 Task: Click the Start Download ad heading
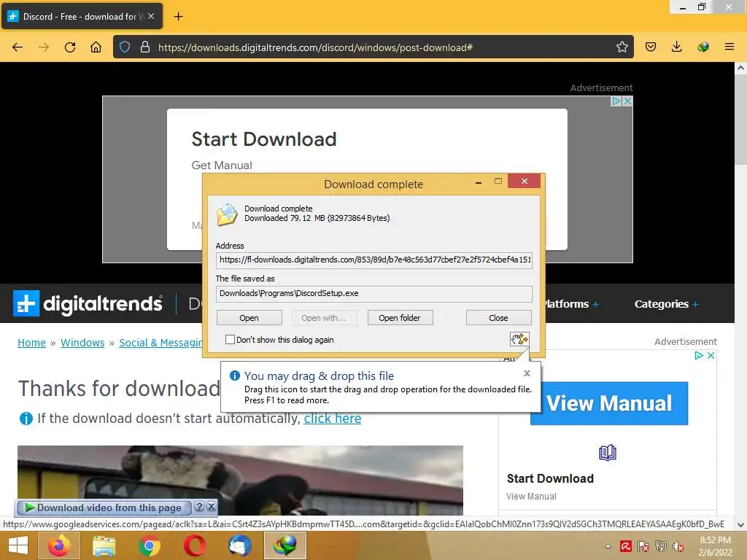point(264,139)
